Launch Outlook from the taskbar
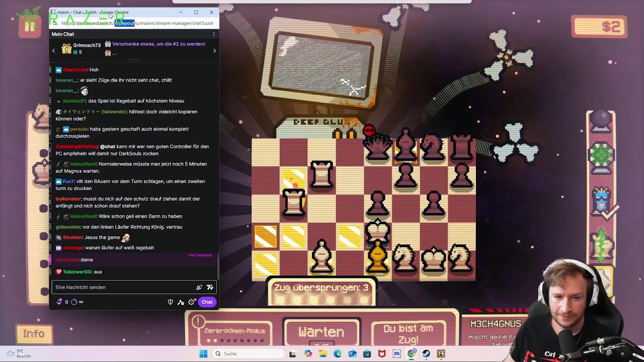 [x=352, y=353]
